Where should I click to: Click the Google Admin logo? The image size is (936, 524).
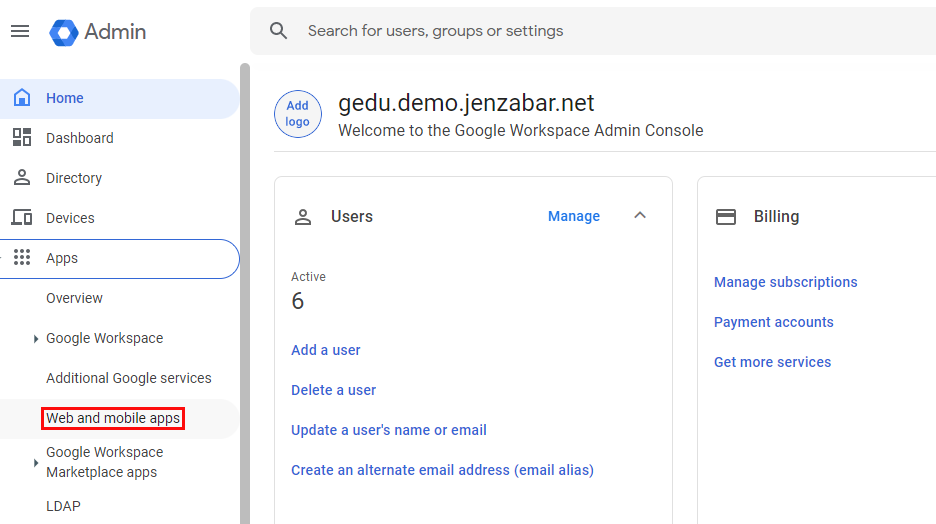pyautogui.click(x=64, y=32)
